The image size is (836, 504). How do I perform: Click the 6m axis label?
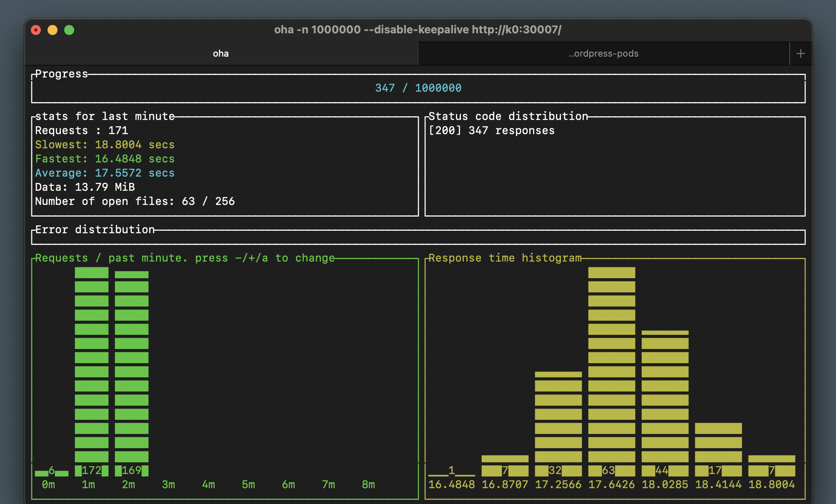(x=288, y=484)
